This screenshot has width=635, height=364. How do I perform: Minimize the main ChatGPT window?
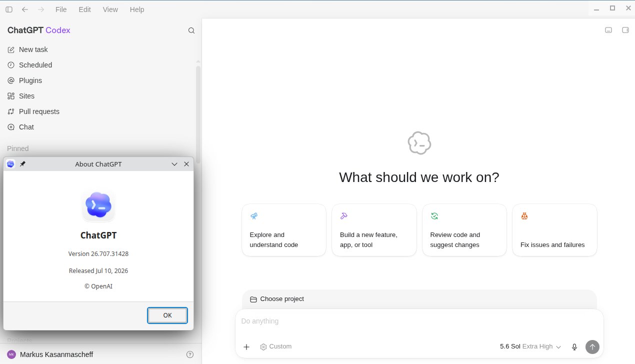point(595,8)
